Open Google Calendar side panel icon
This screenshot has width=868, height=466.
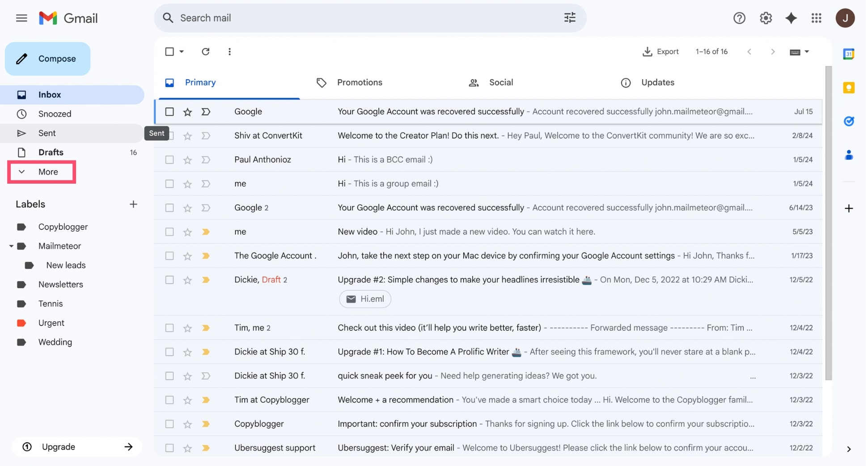coord(848,54)
